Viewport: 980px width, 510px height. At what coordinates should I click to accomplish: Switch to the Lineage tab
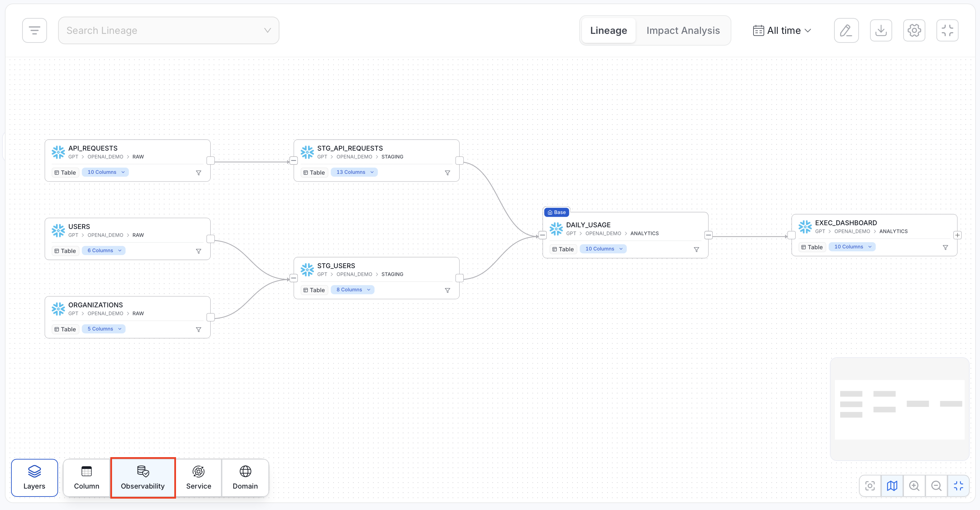608,30
